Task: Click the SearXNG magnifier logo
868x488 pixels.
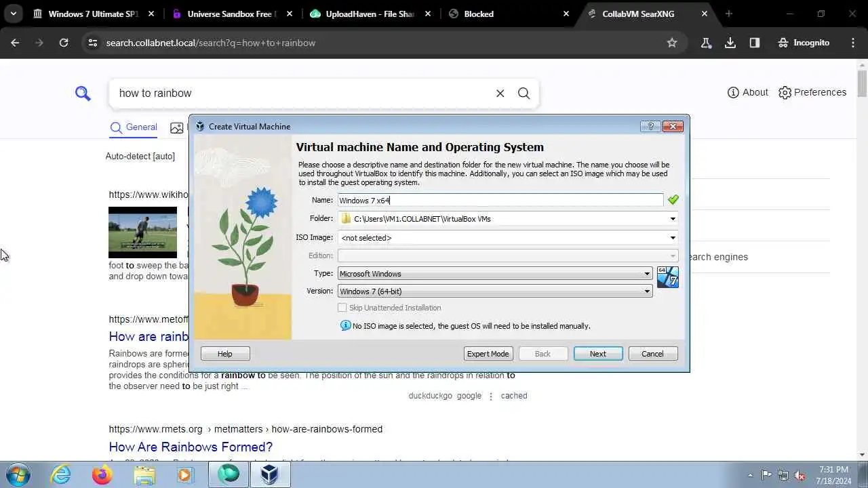Action: coord(83,94)
